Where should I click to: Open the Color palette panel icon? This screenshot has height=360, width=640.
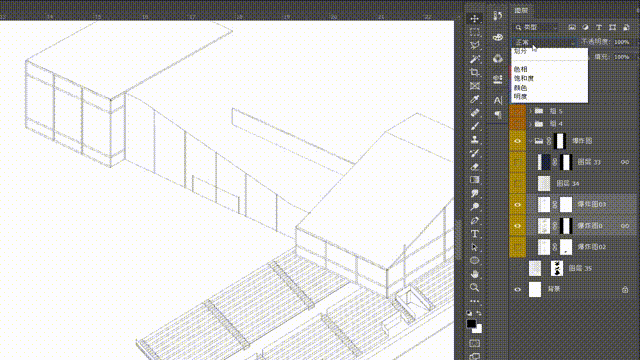coord(498,37)
